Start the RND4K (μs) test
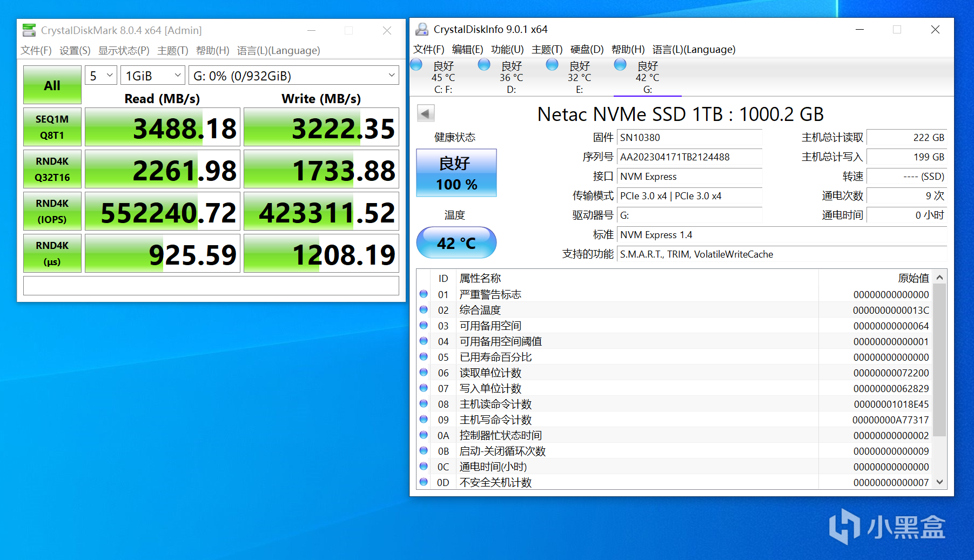Viewport: 974px width, 560px height. [52, 253]
